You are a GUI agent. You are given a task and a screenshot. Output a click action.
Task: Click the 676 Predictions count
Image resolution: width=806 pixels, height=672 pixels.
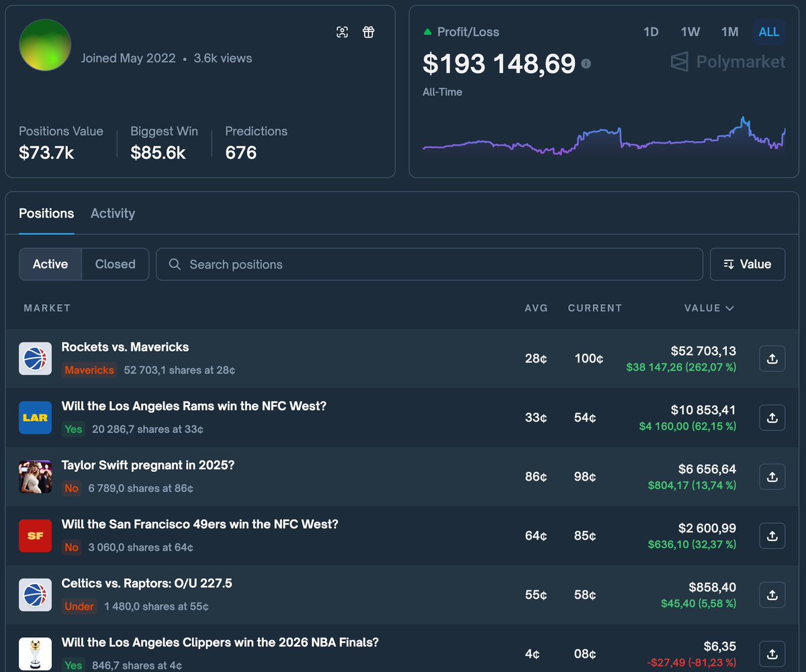(x=241, y=152)
